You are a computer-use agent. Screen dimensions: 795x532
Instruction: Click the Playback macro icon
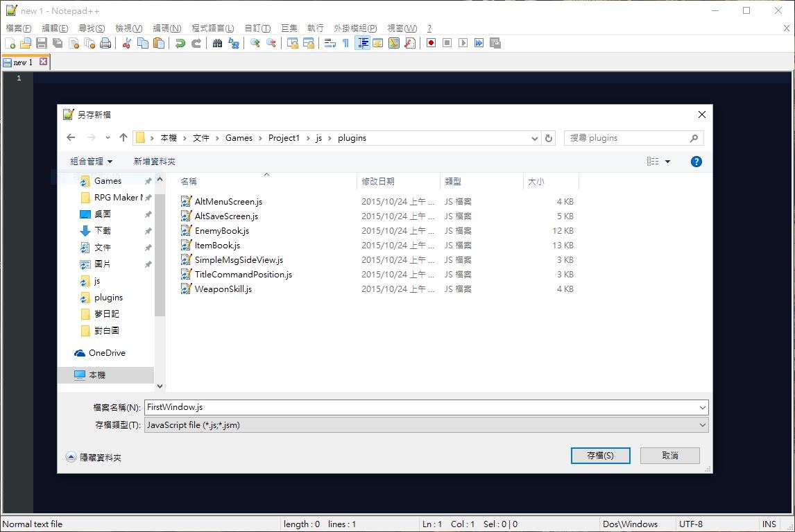coord(463,43)
